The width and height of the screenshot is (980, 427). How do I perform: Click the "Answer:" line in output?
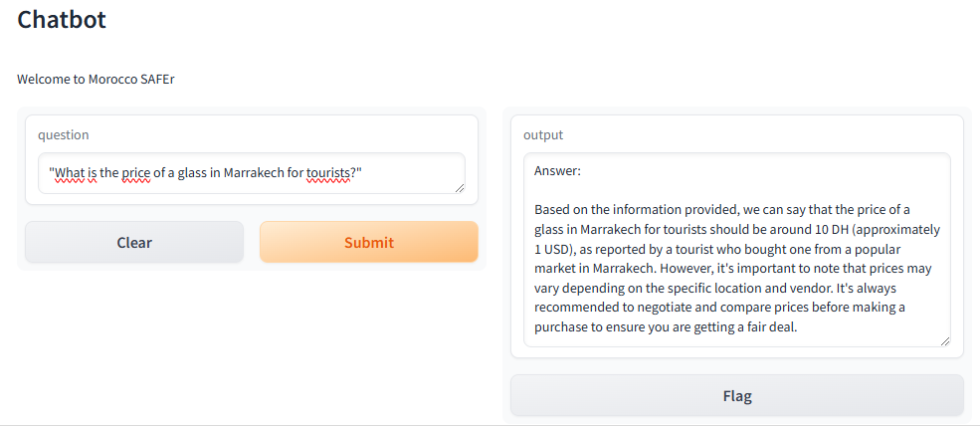(557, 170)
